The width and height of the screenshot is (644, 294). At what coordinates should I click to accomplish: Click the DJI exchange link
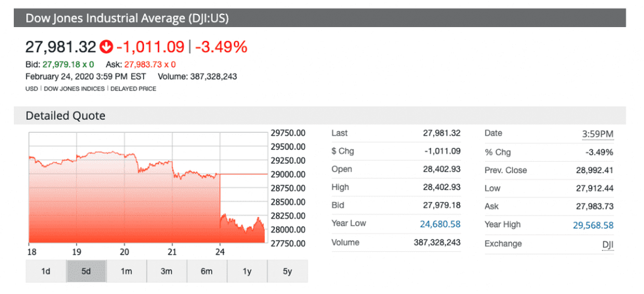click(x=607, y=244)
